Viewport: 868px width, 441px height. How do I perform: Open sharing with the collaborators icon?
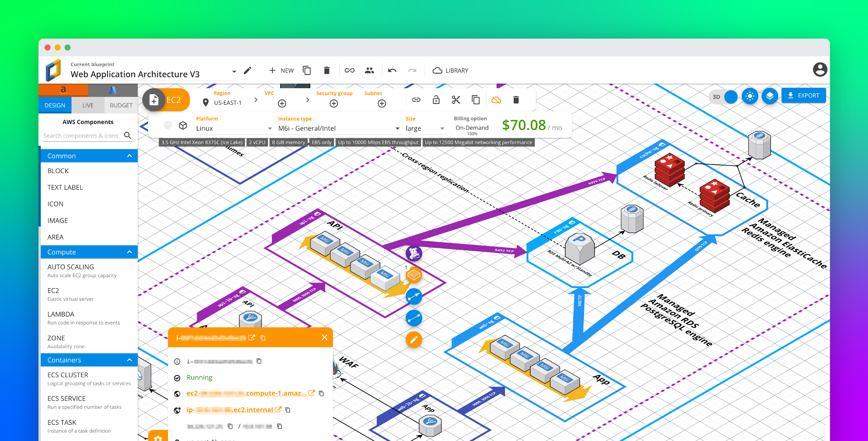pos(369,70)
